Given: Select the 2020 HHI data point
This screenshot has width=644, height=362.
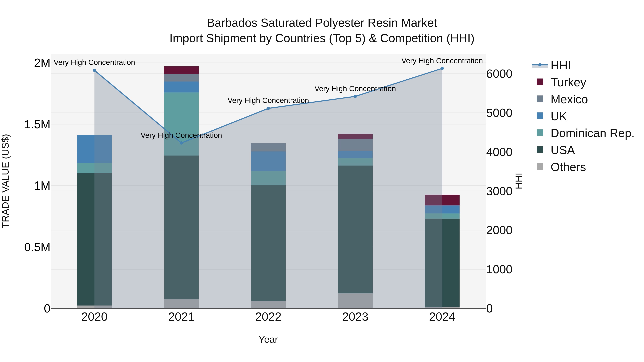Looking at the screenshot, I should [94, 70].
